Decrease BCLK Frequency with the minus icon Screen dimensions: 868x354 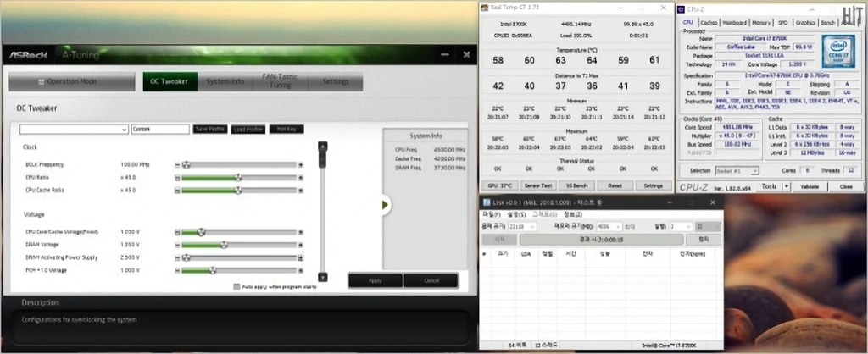(177, 165)
